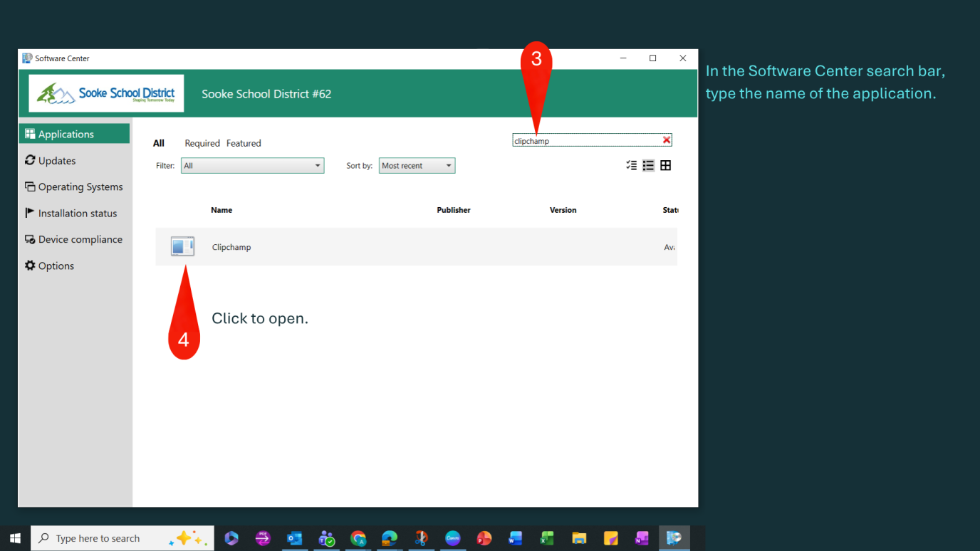The height and width of the screenshot is (551, 980).
Task: Open the Updates section in sidebar
Action: click(x=57, y=161)
